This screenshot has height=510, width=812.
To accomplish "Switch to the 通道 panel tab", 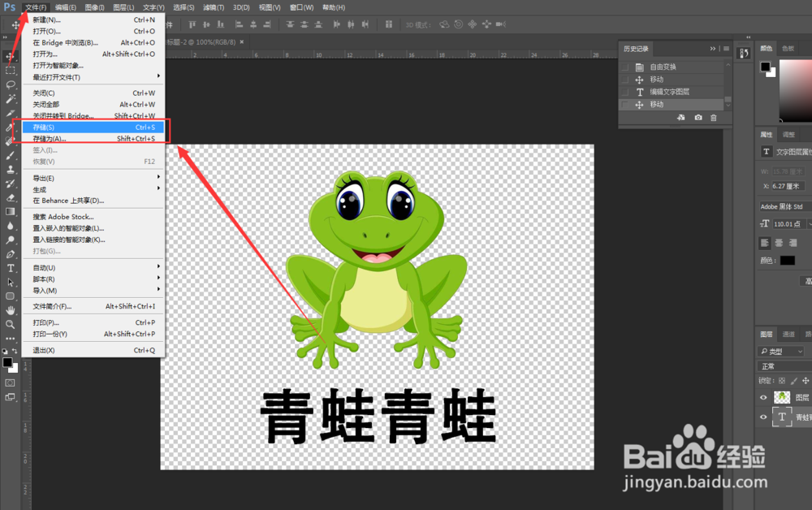I will tap(788, 334).
